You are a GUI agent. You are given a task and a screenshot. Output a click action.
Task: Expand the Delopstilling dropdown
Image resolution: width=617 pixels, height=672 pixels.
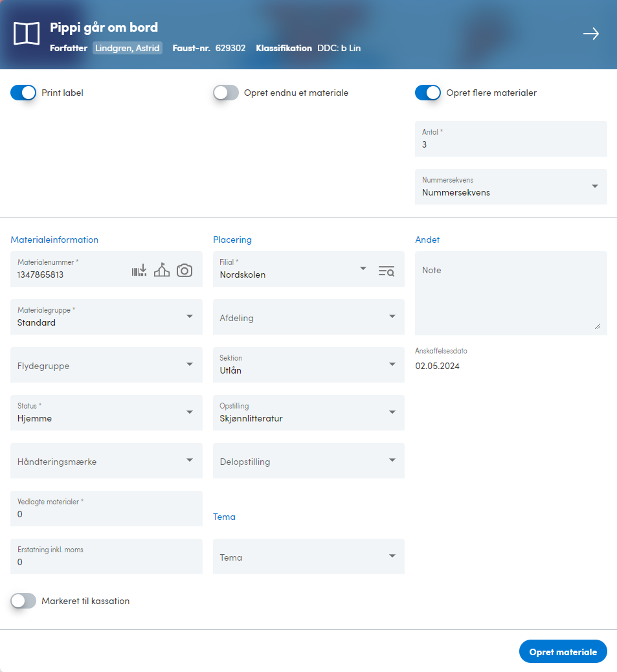coord(308,461)
